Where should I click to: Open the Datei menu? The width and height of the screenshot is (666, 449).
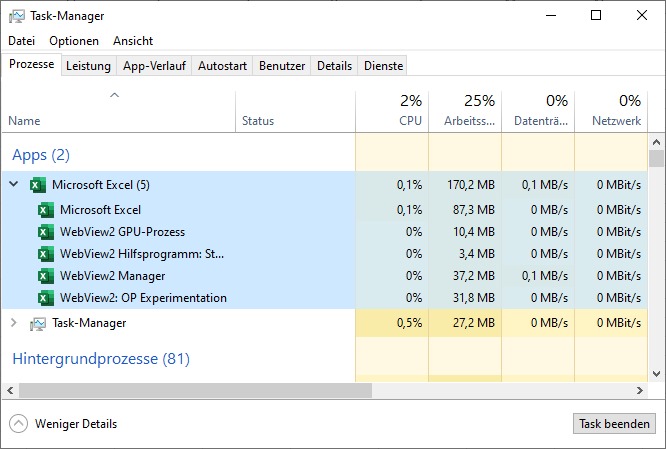coord(21,41)
